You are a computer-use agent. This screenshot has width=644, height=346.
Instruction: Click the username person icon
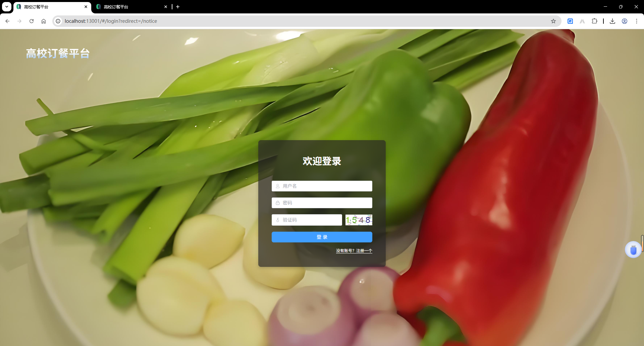point(277,186)
